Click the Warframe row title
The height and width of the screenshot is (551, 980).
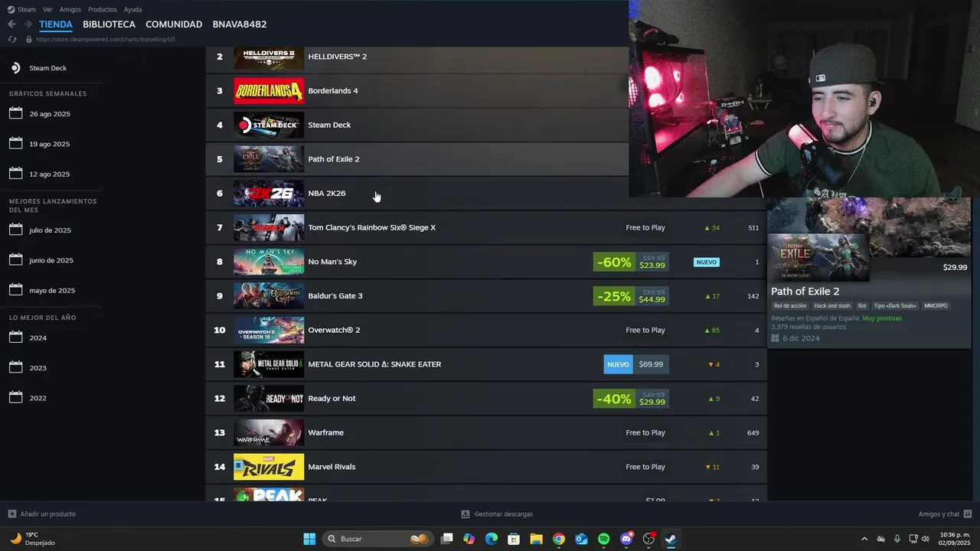pos(325,432)
